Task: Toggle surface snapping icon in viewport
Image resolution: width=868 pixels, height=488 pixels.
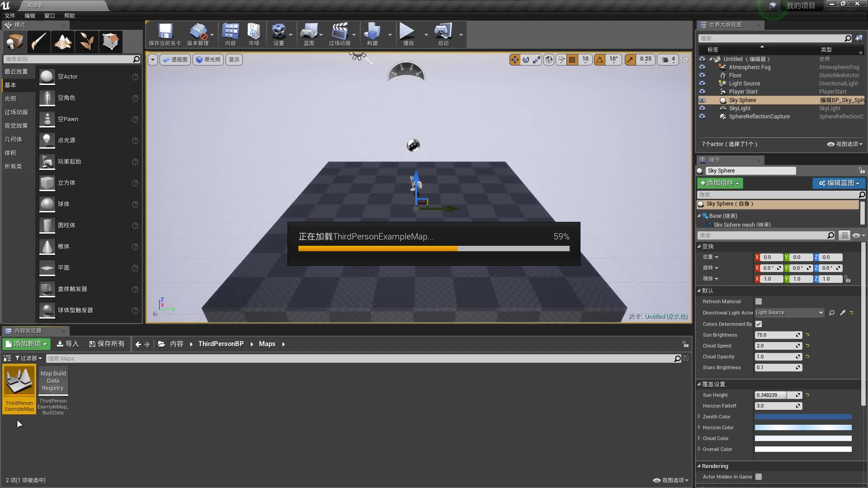Action: click(561, 59)
